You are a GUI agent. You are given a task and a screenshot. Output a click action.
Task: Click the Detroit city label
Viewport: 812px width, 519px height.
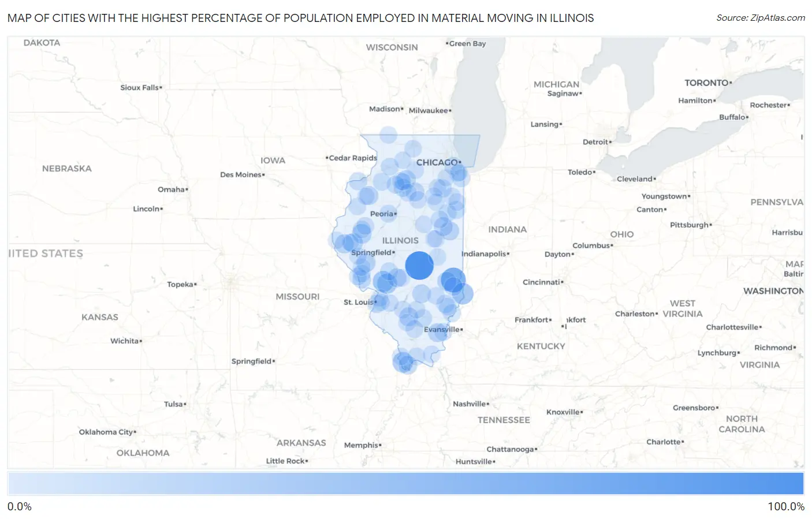coord(595,141)
